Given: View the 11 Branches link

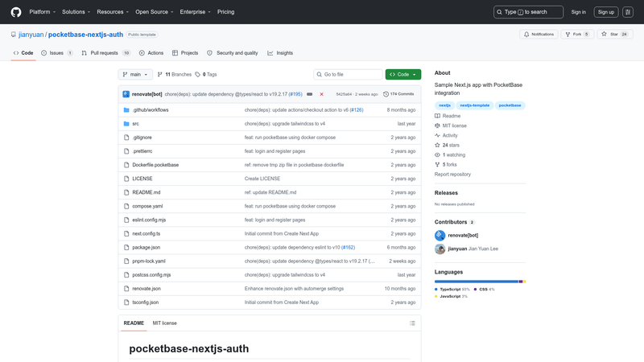Looking at the screenshot, I should 175,74.
